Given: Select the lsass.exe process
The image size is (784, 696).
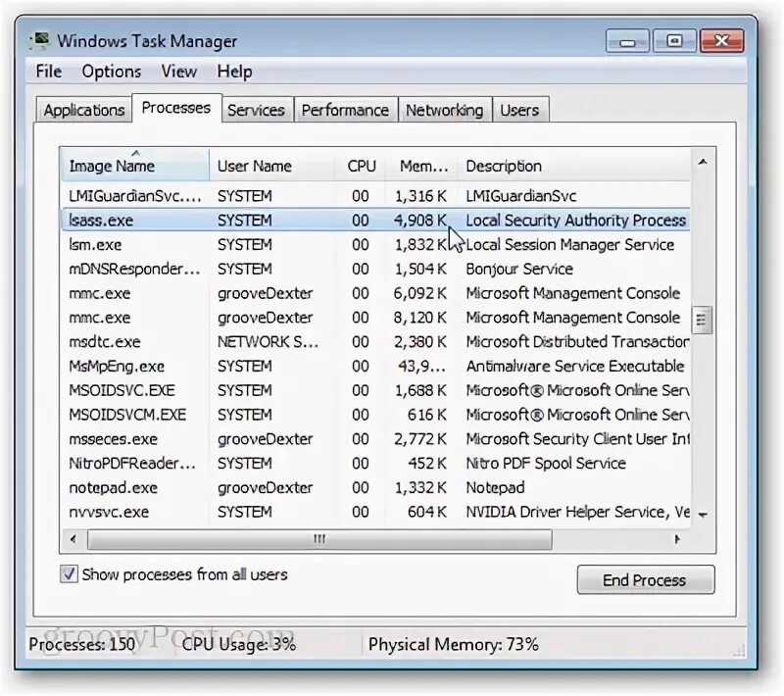Looking at the screenshot, I should coord(375,221).
